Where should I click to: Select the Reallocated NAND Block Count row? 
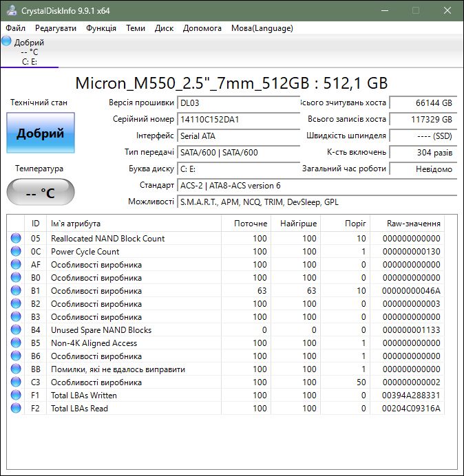coord(226,238)
